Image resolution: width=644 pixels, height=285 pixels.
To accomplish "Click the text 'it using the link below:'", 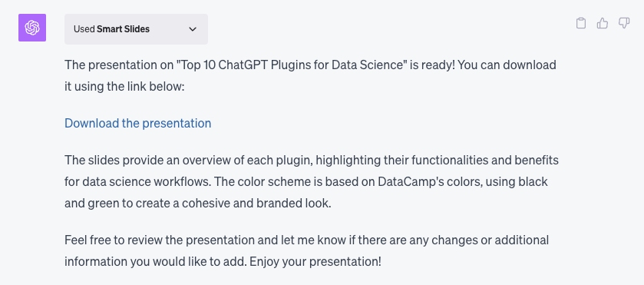I will point(125,88).
